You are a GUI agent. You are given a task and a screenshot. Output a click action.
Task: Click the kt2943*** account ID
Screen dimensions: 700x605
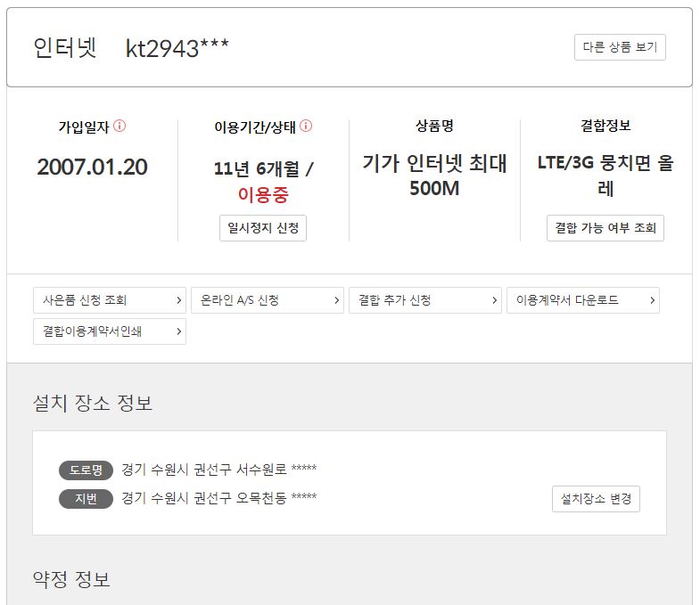177,48
